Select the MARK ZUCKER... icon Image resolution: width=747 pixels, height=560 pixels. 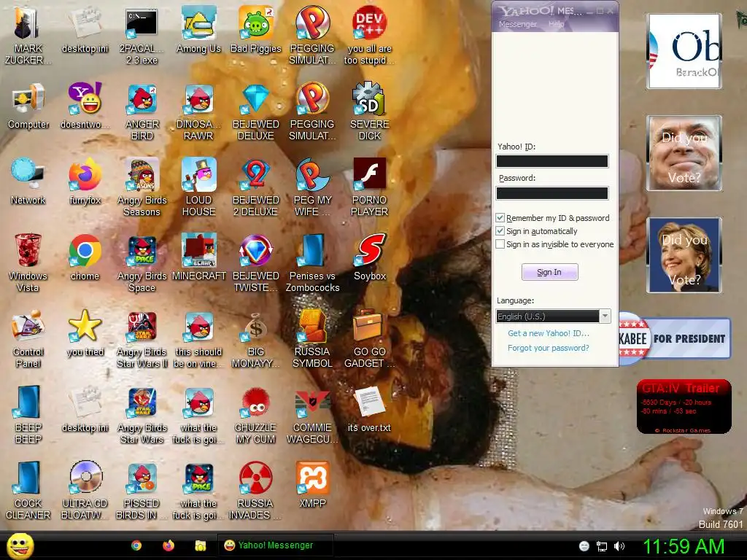click(28, 36)
